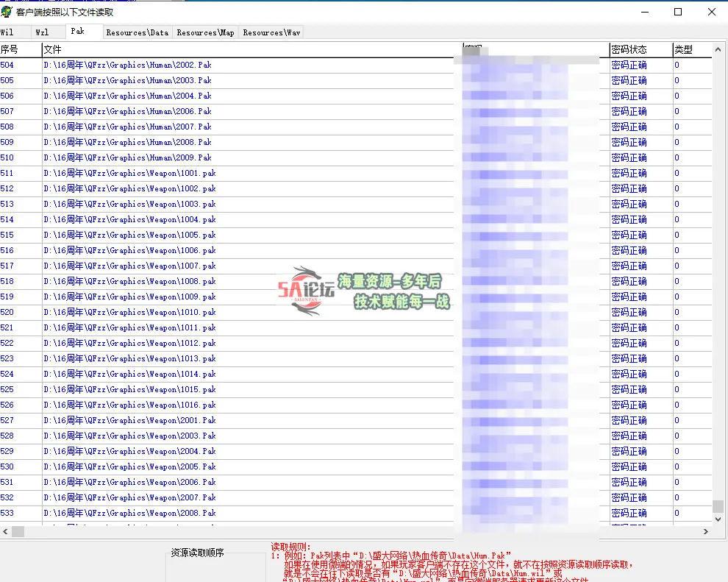This screenshot has width=728, height=582.
Task: Click sequence number 533
Action: tap(7, 513)
